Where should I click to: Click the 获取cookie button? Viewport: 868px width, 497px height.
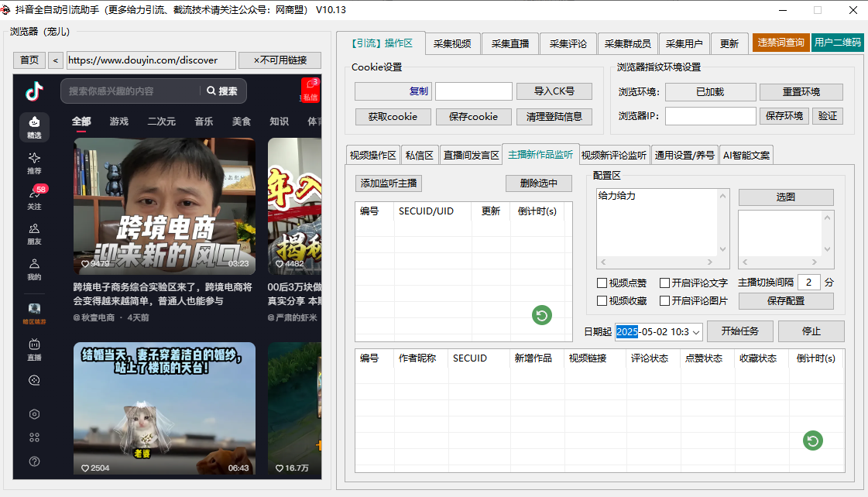[393, 117]
